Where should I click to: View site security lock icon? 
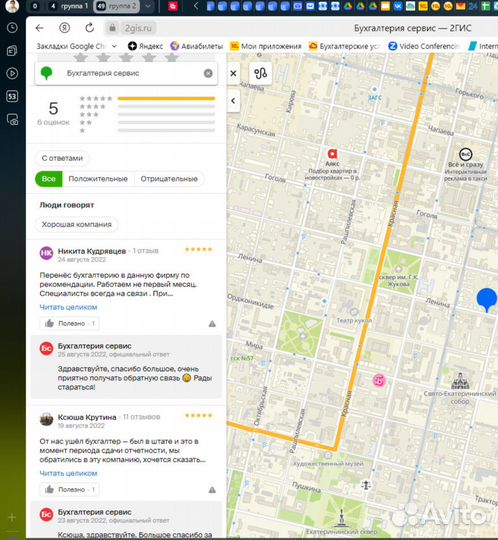(112, 28)
